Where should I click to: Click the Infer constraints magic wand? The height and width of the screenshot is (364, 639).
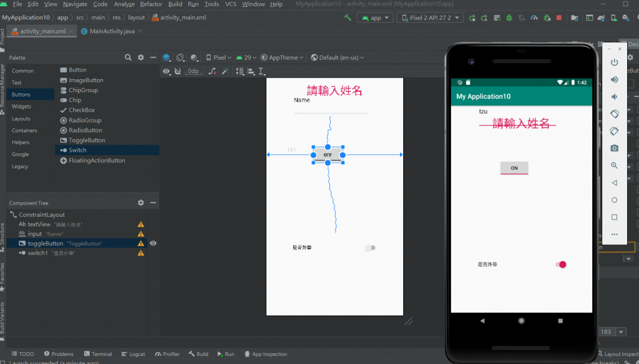pos(225,71)
